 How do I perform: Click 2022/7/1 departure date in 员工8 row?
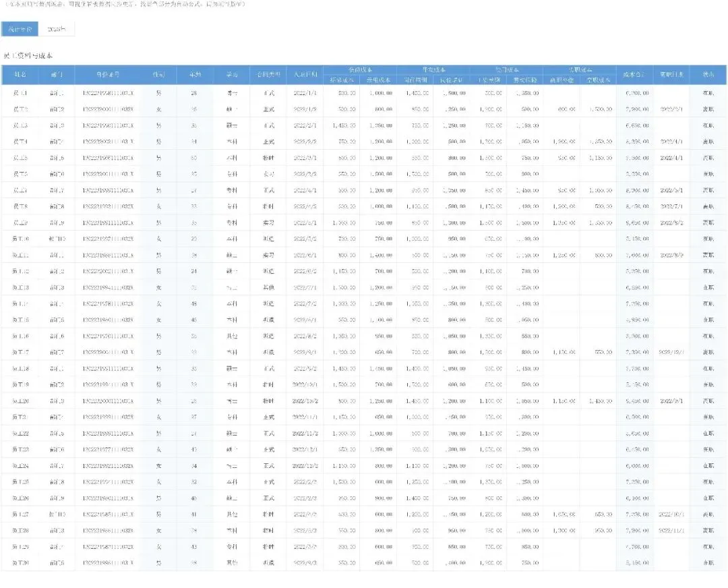(x=671, y=206)
